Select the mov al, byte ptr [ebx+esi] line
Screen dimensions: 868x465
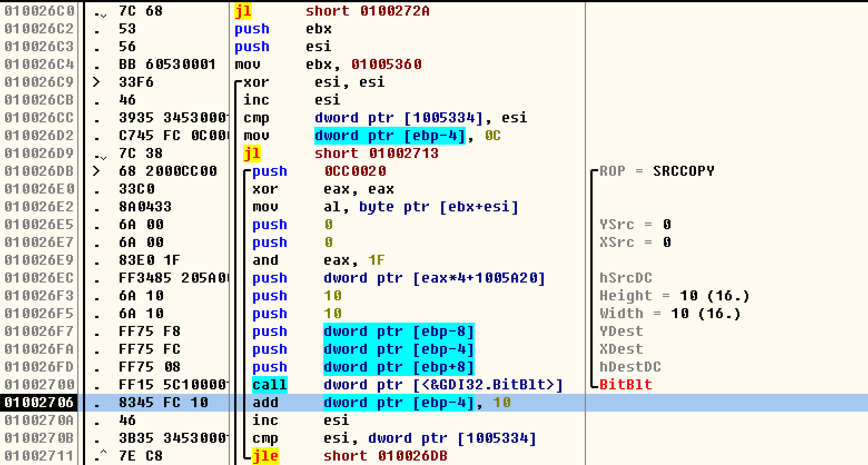tap(385, 207)
